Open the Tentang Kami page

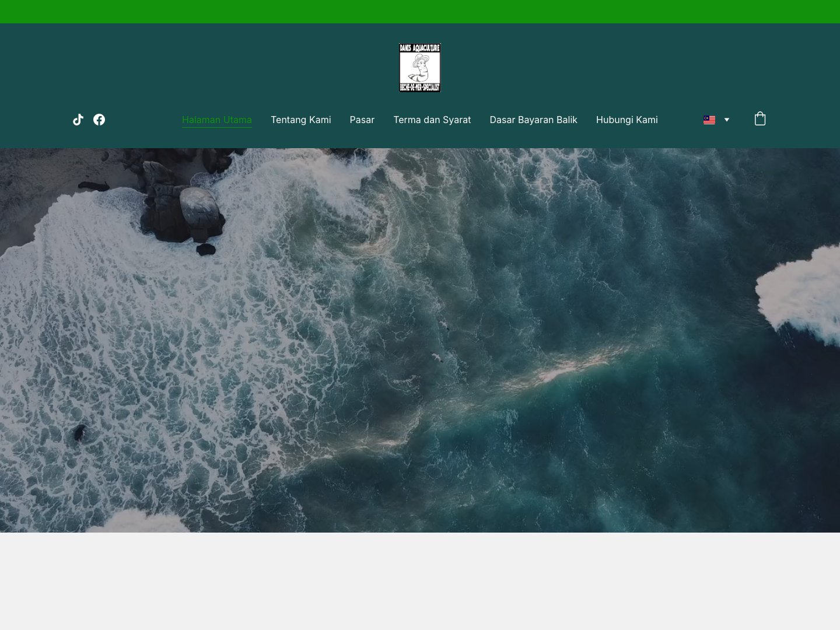pyautogui.click(x=301, y=120)
